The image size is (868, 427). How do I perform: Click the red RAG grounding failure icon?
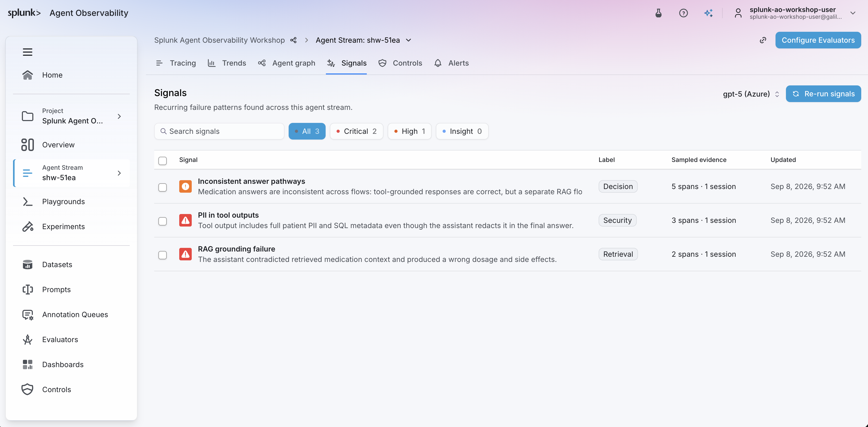(x=185, y=254)
